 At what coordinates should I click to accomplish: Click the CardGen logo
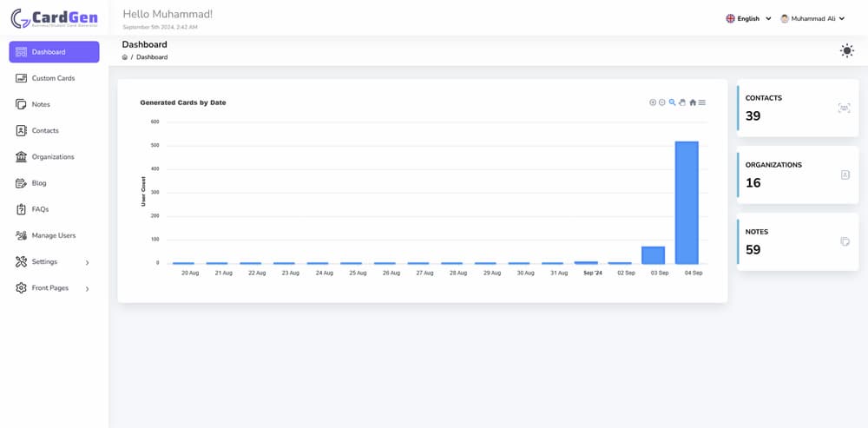point(54,18)
